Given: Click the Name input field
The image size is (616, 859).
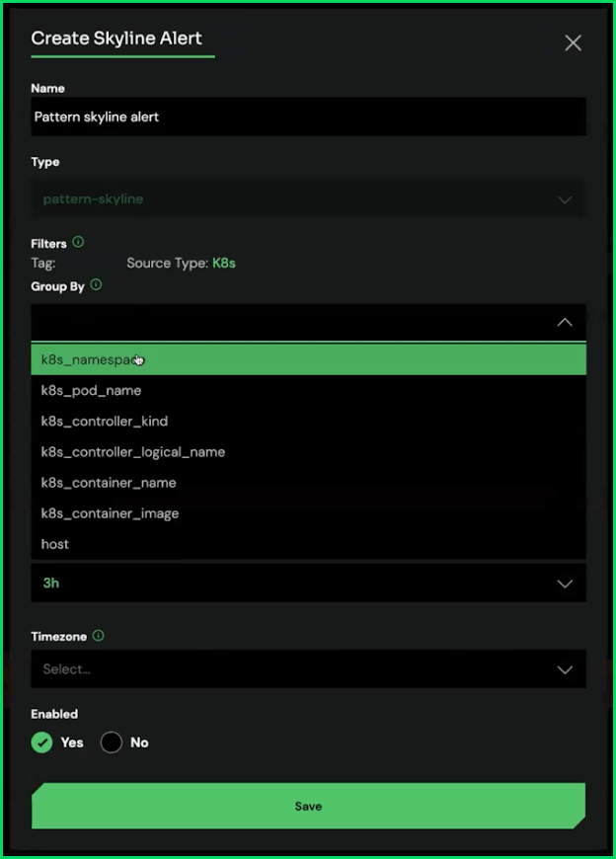Looking at the screenshot, I should coord(308,117).
